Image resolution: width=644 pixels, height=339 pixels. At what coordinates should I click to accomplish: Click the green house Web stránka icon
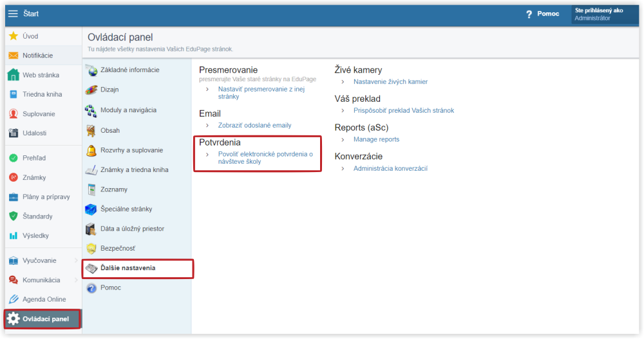coord(13,75)
